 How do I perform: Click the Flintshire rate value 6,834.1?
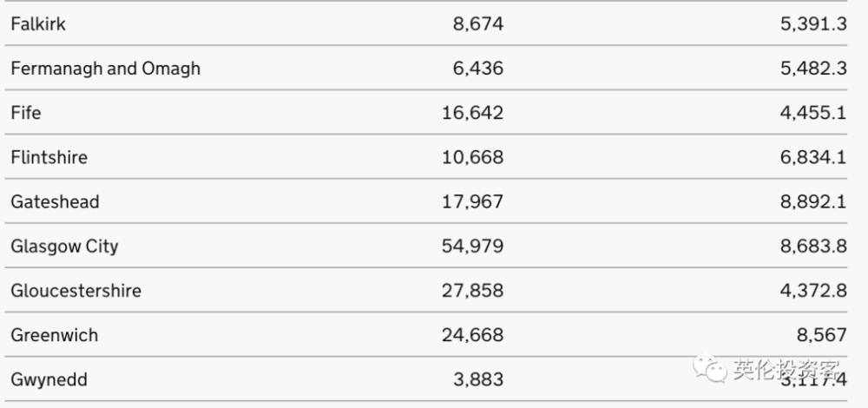click(813, 157)
